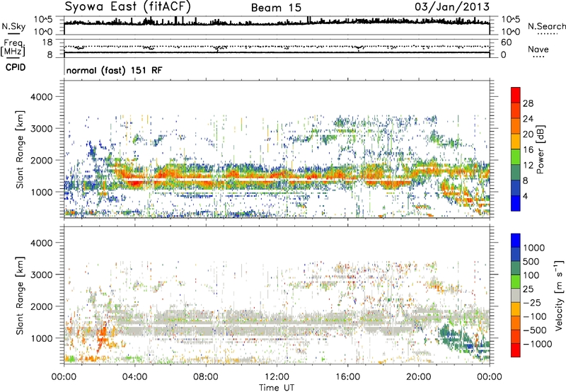
Task: Pick the bright blue bottom Power colorbar segment
Action: point(516,203)
